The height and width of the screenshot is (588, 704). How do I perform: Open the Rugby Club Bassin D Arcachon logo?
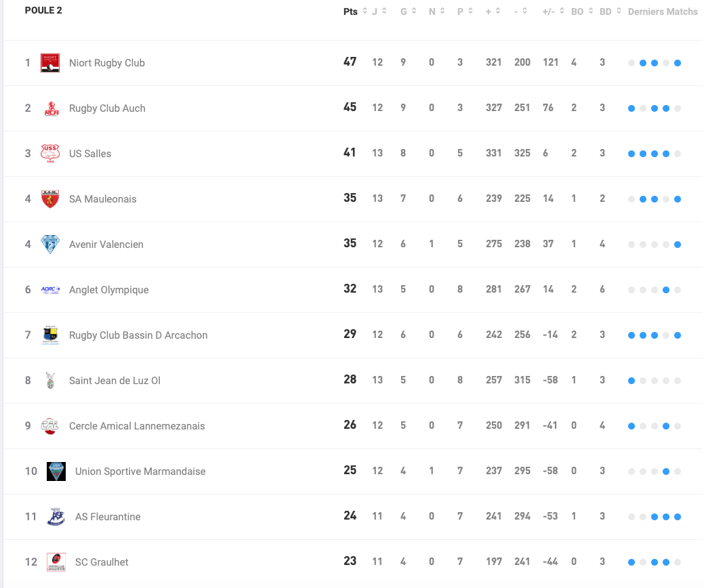tap(50, 335)
